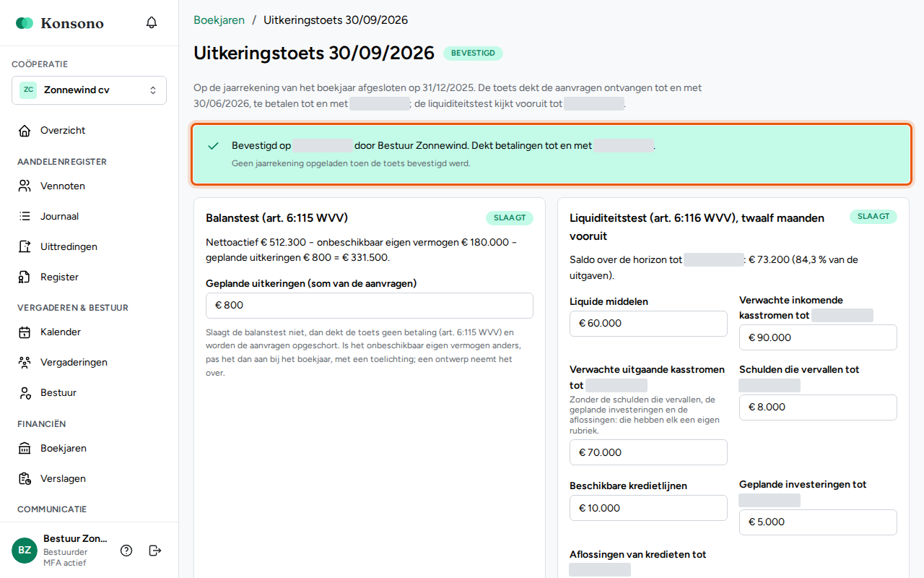Image resolution: width=924 pixels, height=578 pixels.
Task: Click the Register document icon
Action: coord(25,277)
